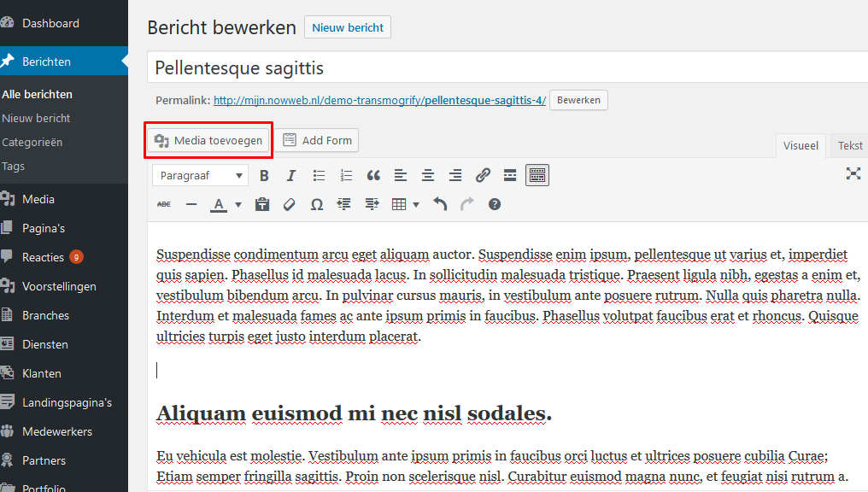Image resolution: width=868 pixels, height=492 pixels.
Task: Click inside the post title field
Action: click(342, 67)
